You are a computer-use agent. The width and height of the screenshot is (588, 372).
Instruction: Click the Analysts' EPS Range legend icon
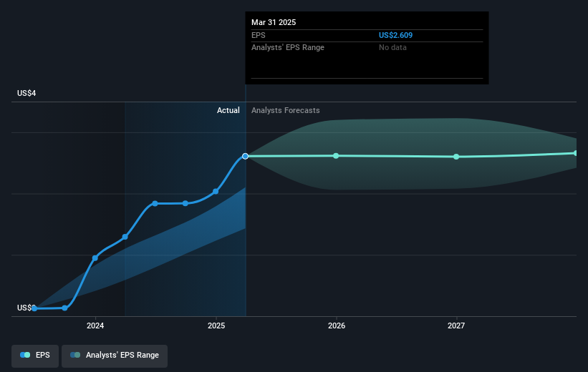click(75, 355)
